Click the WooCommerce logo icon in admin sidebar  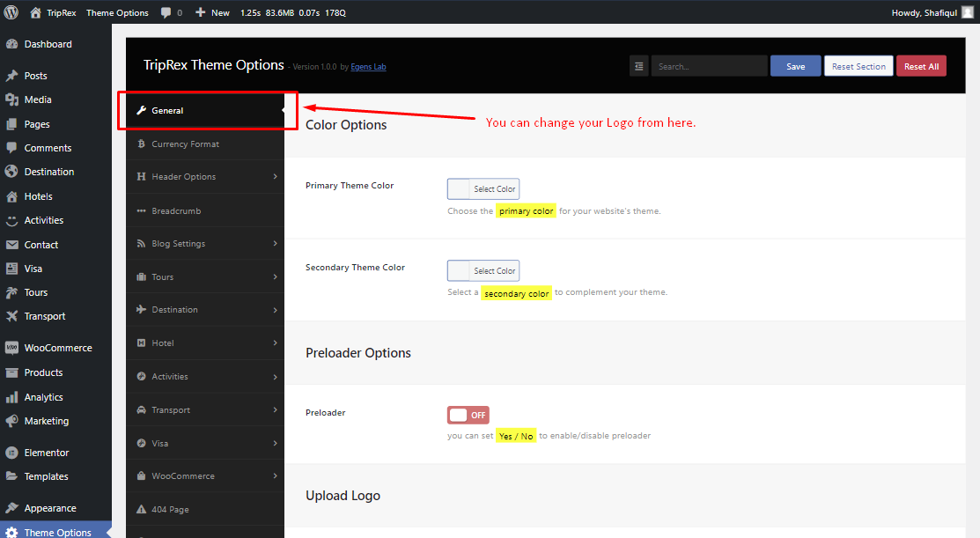11,348
